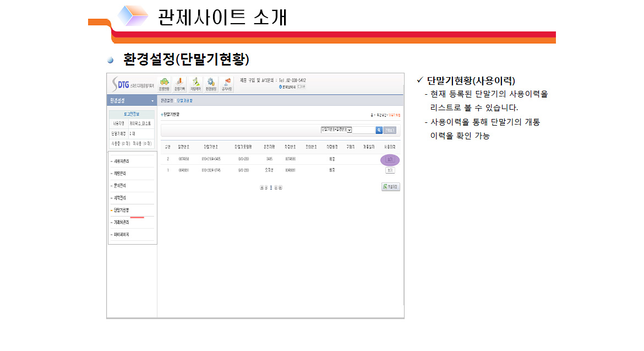Image resolution: width=644 pixels, height=351 pixels.
Task: Open 차량관리 in the sidebar
Action: [120, 173]
